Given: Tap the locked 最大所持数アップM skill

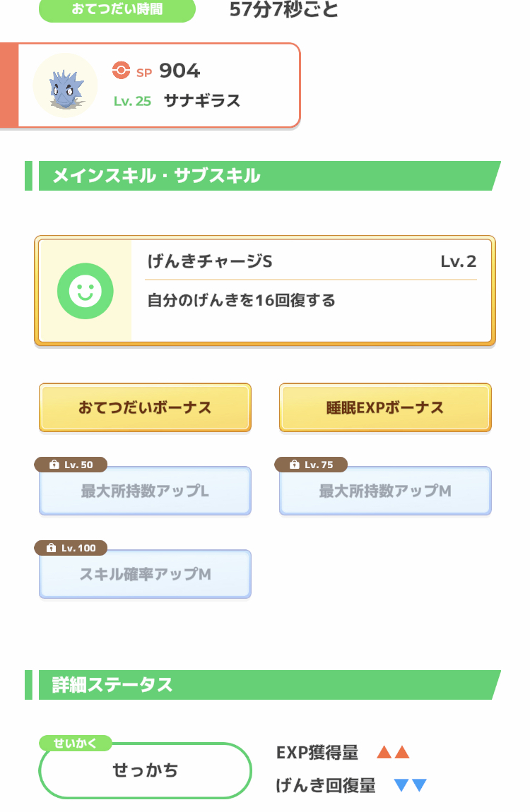Looking at the screenshot, I should tap(385, 491).
